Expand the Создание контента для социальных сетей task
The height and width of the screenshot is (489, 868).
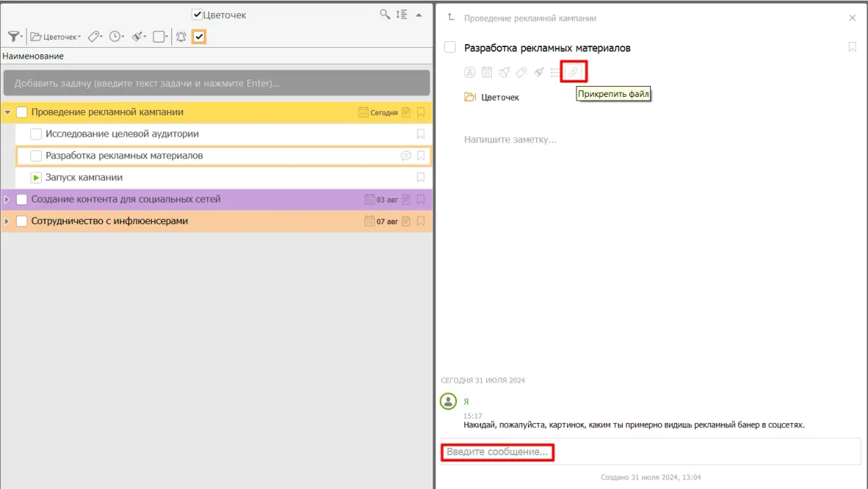[7, 200]
